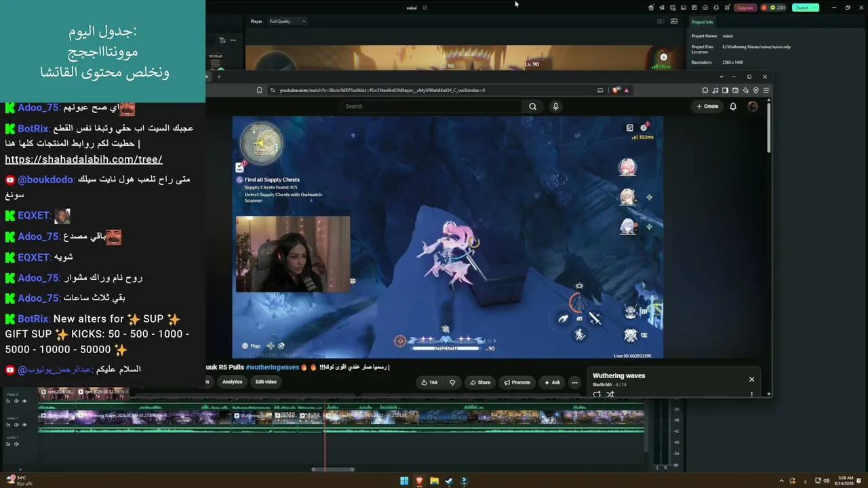Close the Wuthering waves playlist panel
This screenshot has height=488, width=868.
pos(751,380)
